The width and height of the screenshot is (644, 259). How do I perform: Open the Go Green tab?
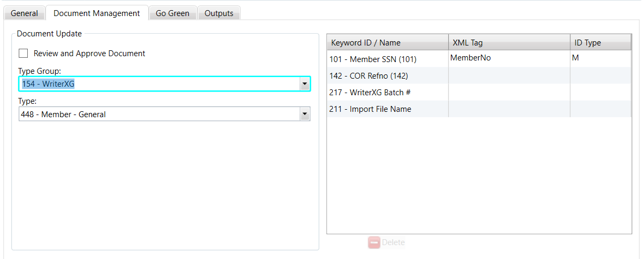pos(172,13)
